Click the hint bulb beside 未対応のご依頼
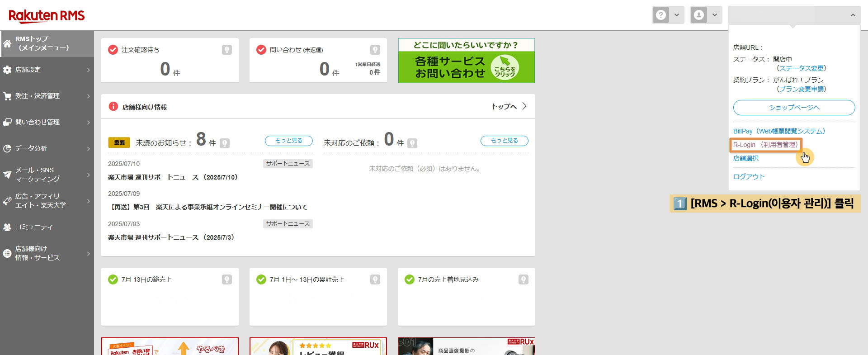This screenshot has width=868, height=355. click(412, 143)
